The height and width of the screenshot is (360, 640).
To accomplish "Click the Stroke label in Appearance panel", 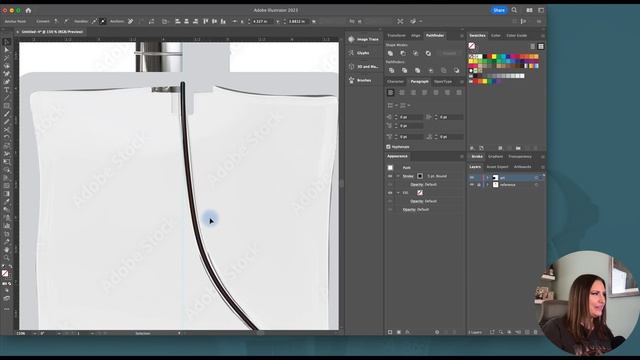I will click(408, 176).
